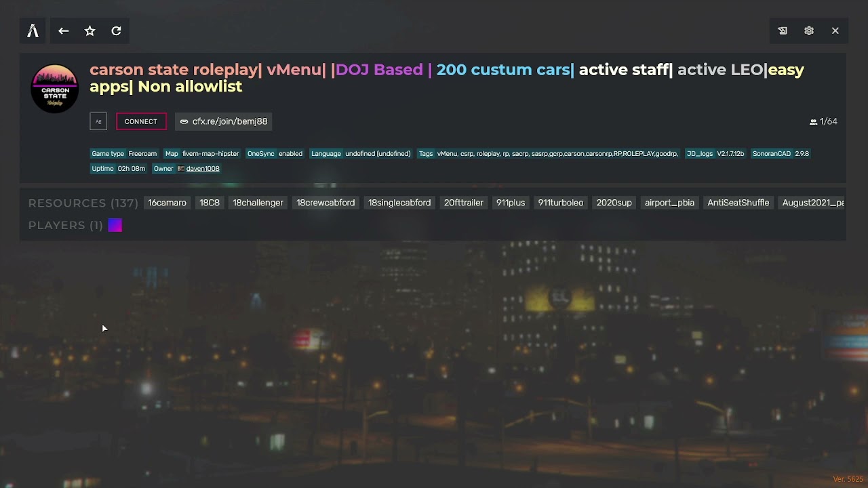Connect to the server
868x488 pixels.
coord(141,121)
